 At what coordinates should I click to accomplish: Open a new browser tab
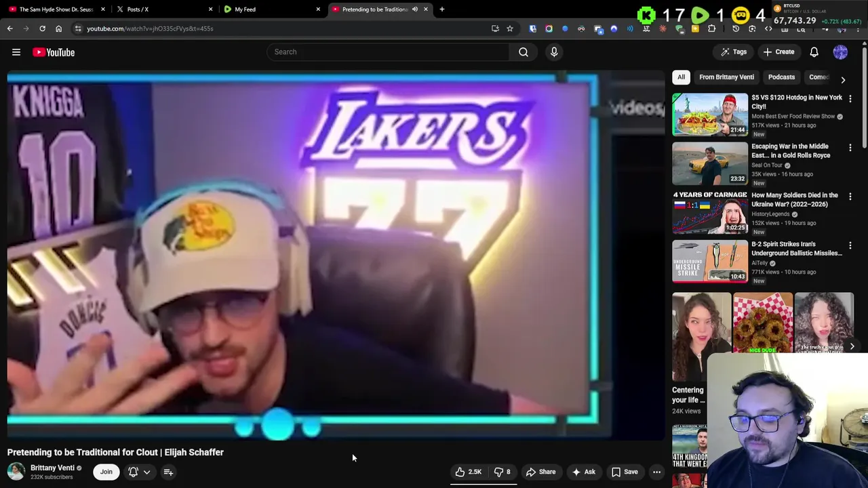[x=441, y=9]
